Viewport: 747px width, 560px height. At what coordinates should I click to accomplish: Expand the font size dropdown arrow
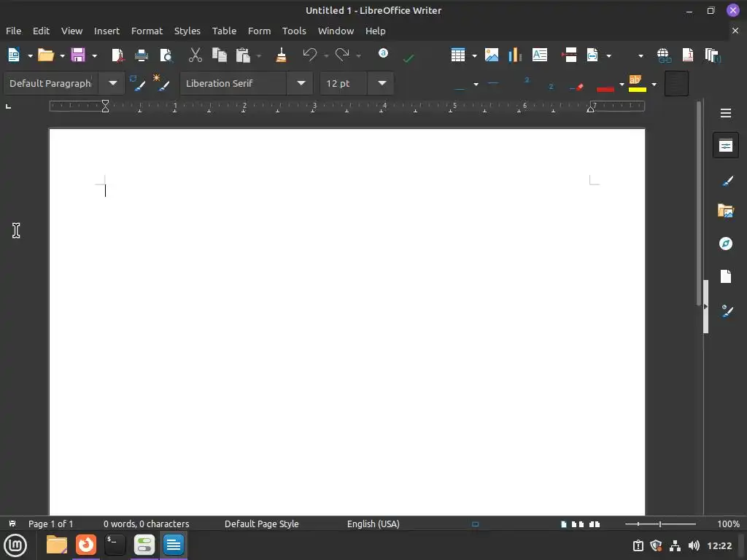tap(382, 83)
